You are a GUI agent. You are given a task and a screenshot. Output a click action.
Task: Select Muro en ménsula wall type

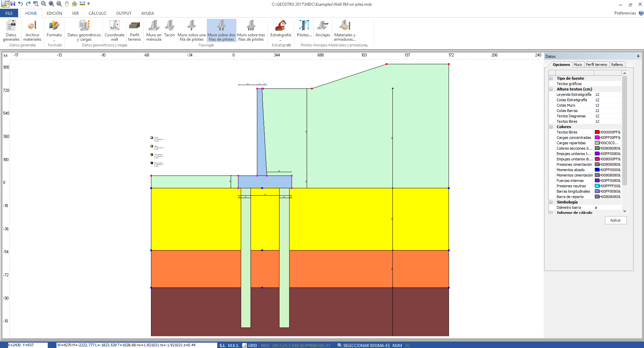coord(154,31)
